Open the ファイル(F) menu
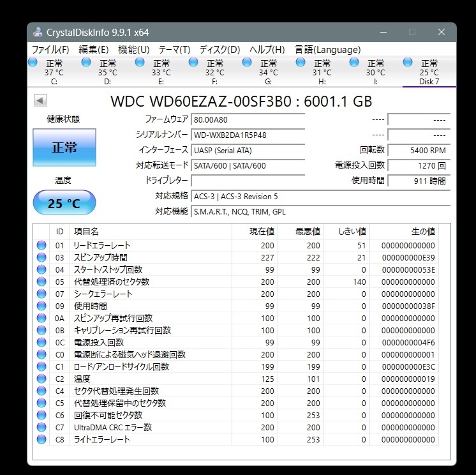476x475 pixels. click(50, 50)
